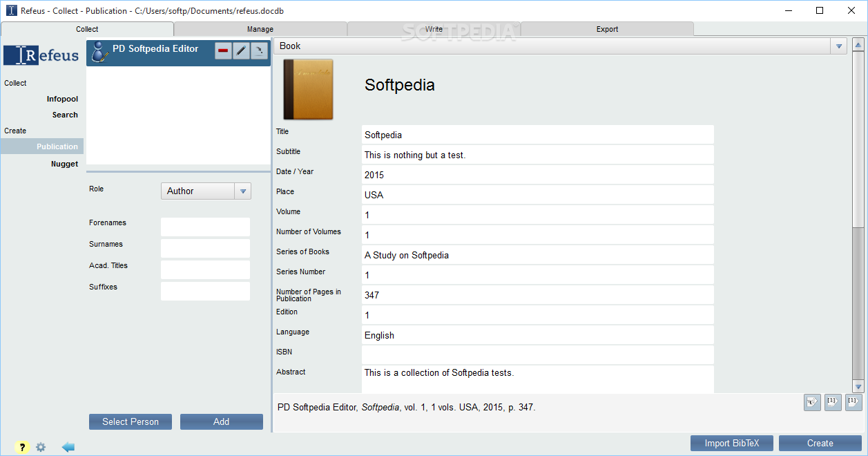The image size is (868, 456).
Task: Click the formatted citation preview text
Action: pos(406,408)
